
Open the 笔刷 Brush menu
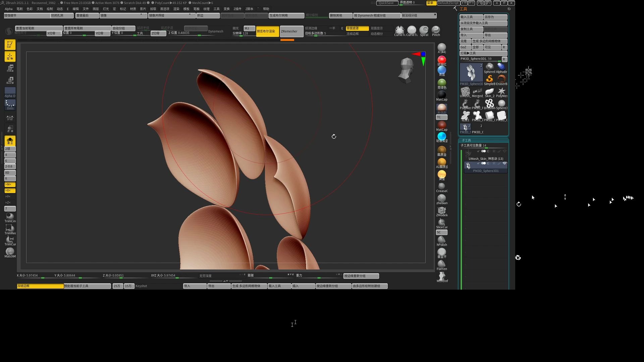click(x=19, y=9)
